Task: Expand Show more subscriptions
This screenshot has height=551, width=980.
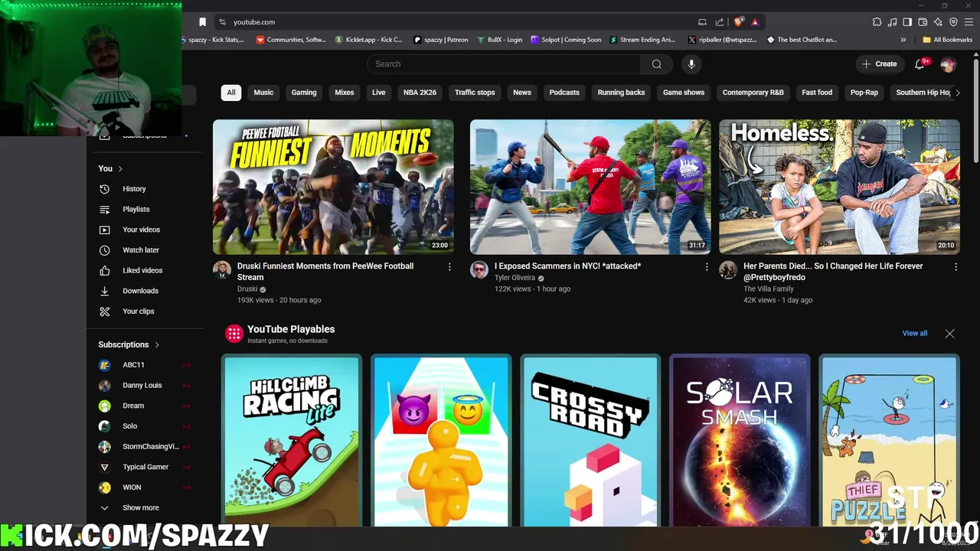Action: click(142, 507)
